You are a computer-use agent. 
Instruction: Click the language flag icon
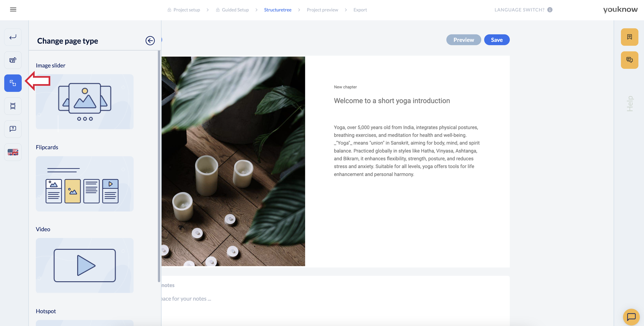13,152
